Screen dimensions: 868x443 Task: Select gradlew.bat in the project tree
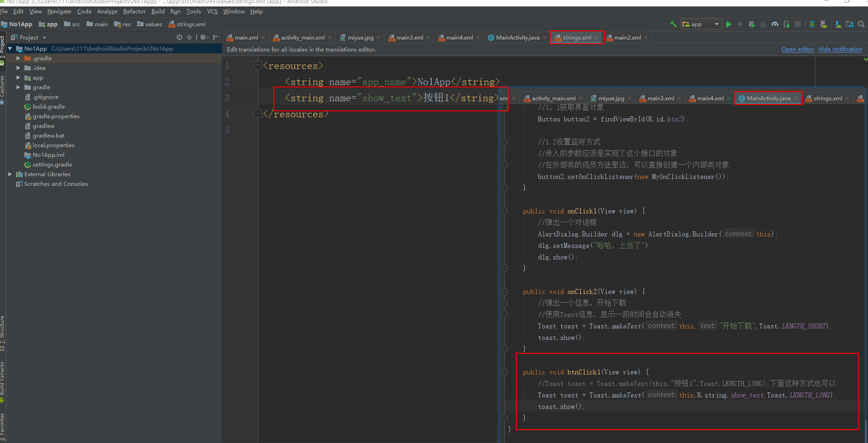pyautogui.click(x=44, y=136)
